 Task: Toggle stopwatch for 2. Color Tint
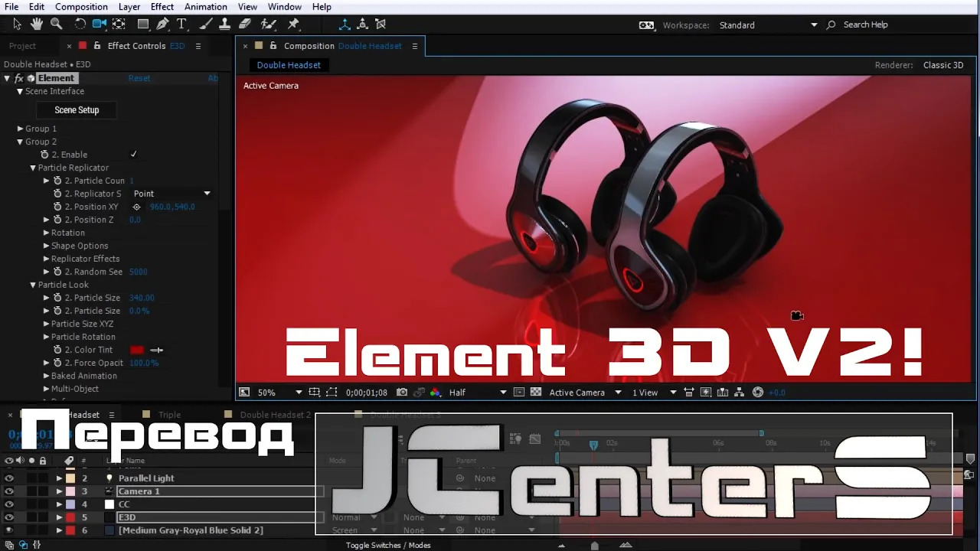(x=57, y=350)
